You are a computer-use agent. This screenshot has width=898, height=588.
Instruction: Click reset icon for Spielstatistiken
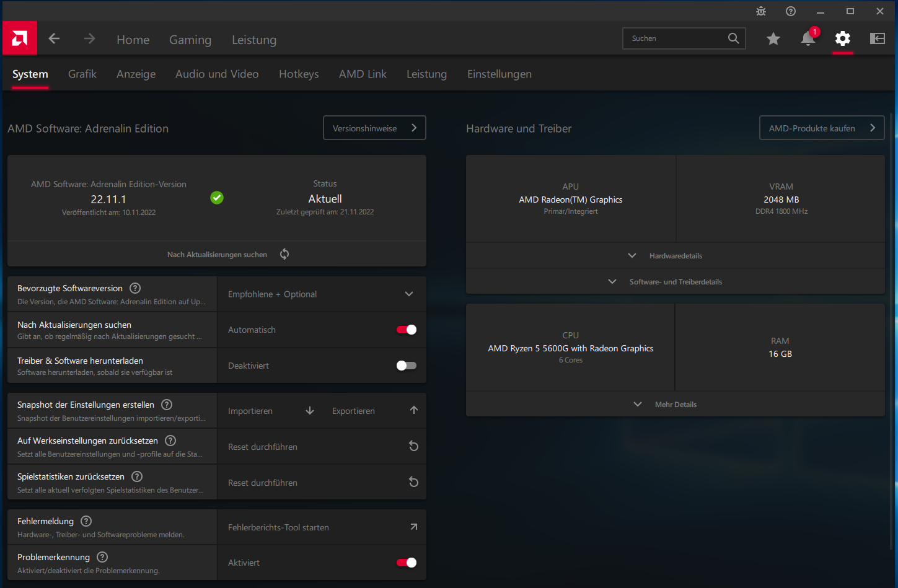coord(414,482)
